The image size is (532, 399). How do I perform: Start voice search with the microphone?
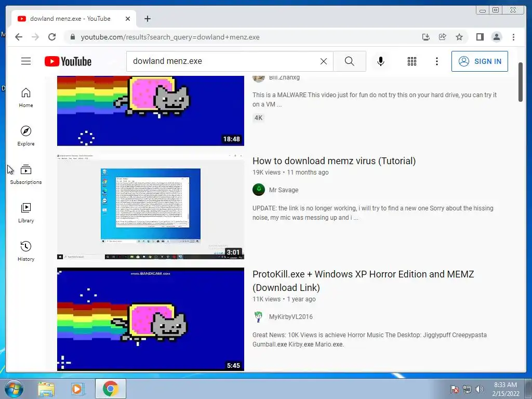(x=381, y=61)
